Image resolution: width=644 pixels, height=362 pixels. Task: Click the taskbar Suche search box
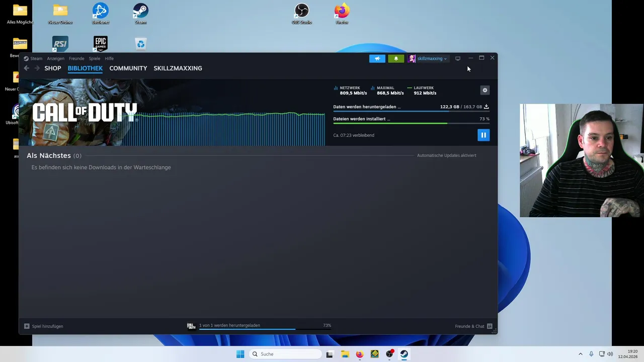[285, 354]
